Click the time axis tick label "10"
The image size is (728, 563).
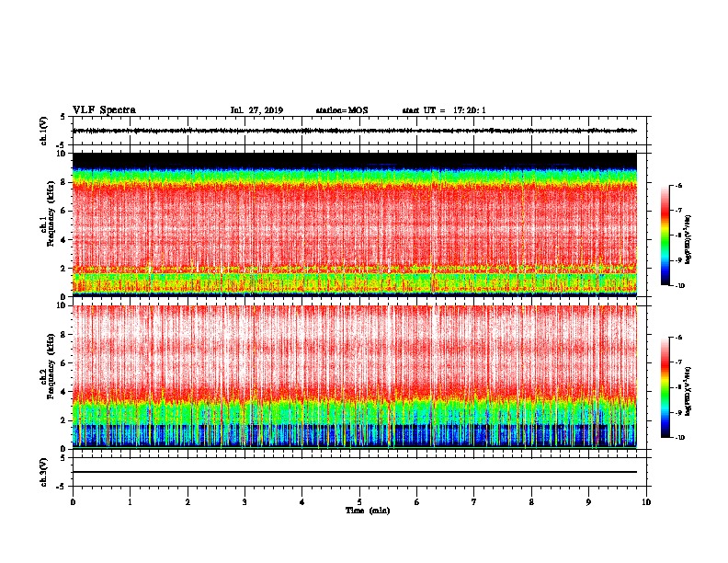tap(646, 502)
